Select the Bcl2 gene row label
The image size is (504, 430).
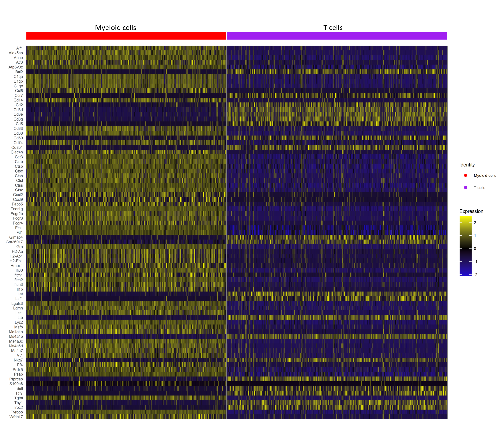pyautogui.click(x=19, y=72)
